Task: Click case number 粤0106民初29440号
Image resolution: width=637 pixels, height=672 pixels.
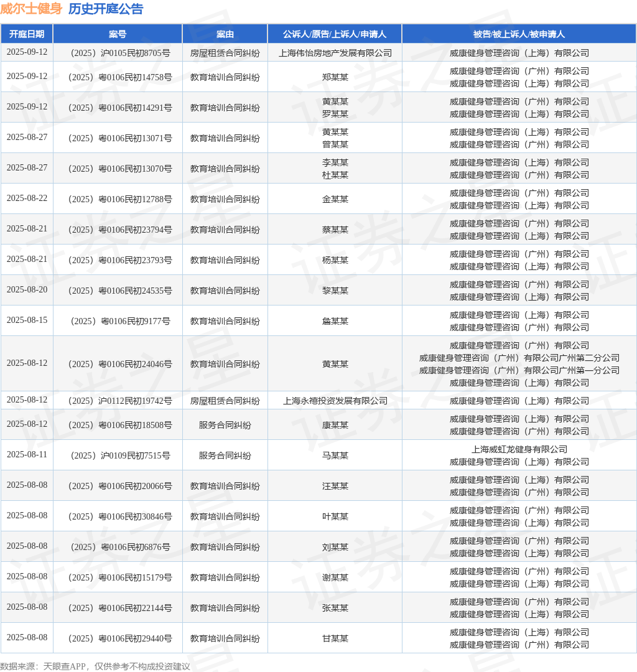Action: click(121, 638)
